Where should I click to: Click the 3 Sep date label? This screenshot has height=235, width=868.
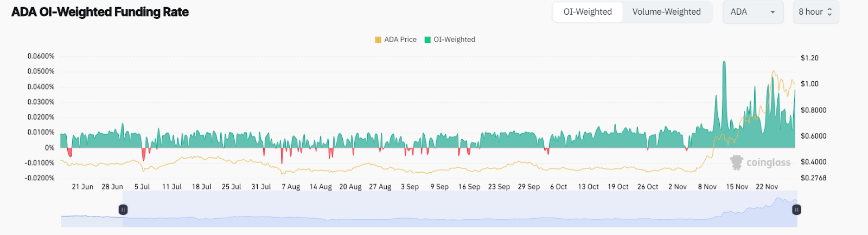[x=410, y=187]
